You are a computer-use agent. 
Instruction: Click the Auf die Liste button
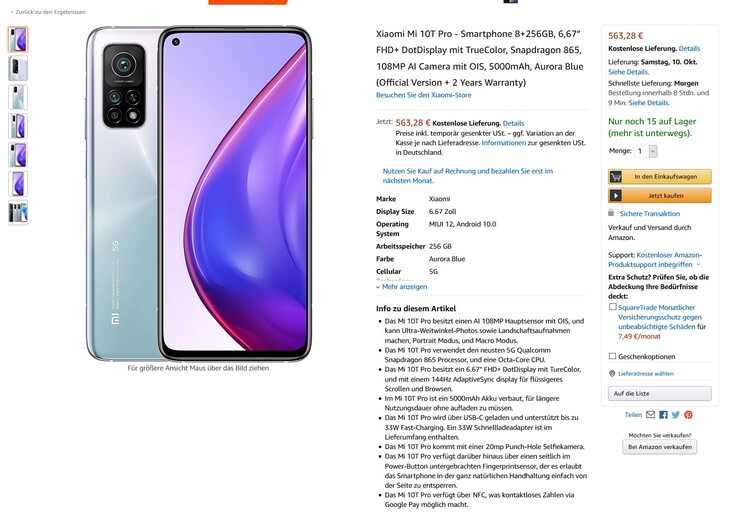[659, 393]
